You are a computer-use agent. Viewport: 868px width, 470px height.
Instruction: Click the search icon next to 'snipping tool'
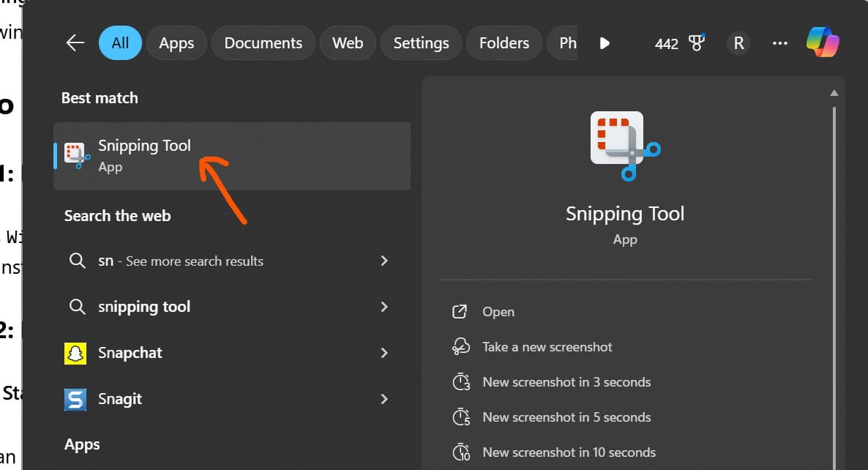pyautogui.click(x=77, y=307)
